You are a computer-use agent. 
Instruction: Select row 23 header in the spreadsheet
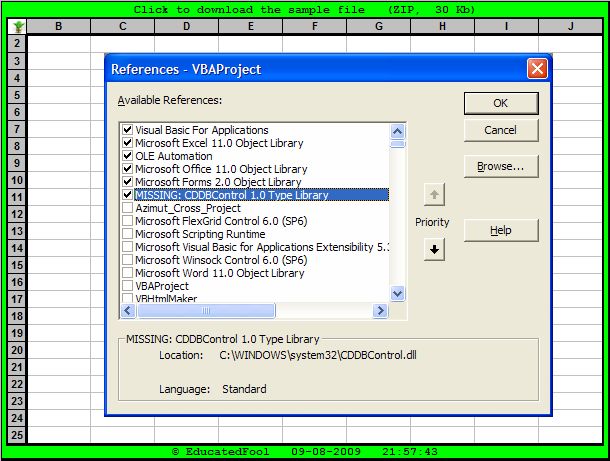pos(17,401)
